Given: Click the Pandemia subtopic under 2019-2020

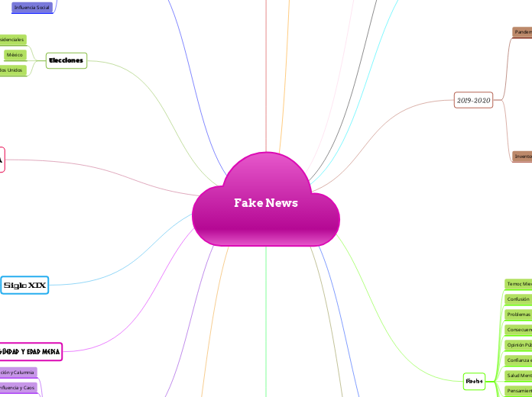Looking at the screenshot, I should (522, 32).
